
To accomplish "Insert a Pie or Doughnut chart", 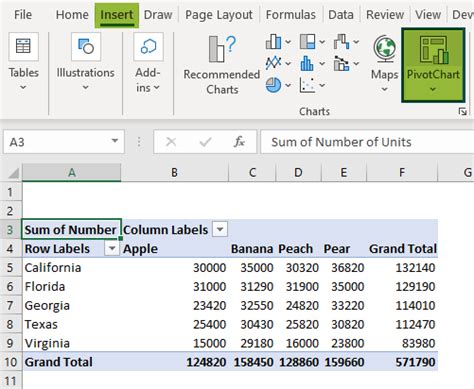I will pos(273,85).
